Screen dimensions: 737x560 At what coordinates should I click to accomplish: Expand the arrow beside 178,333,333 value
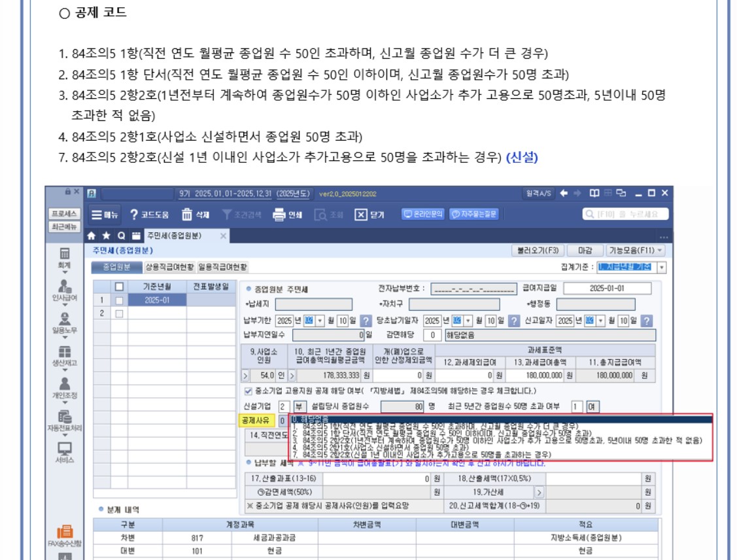[292, 376]
